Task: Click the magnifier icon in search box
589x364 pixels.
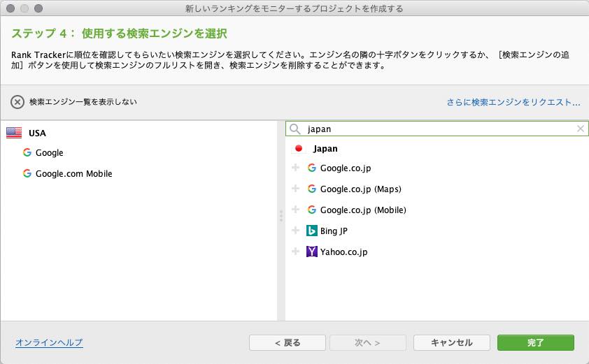Action: (x=295, y=129)
